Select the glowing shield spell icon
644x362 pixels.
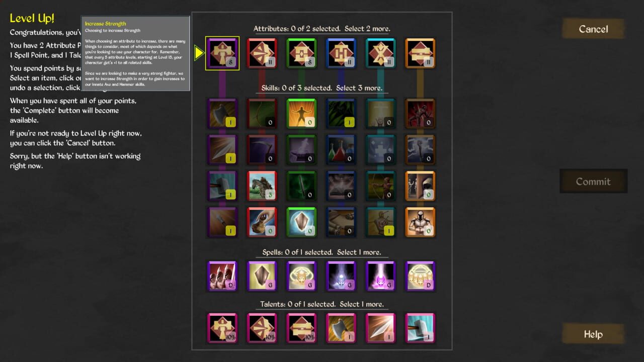(x=262, y=276)
